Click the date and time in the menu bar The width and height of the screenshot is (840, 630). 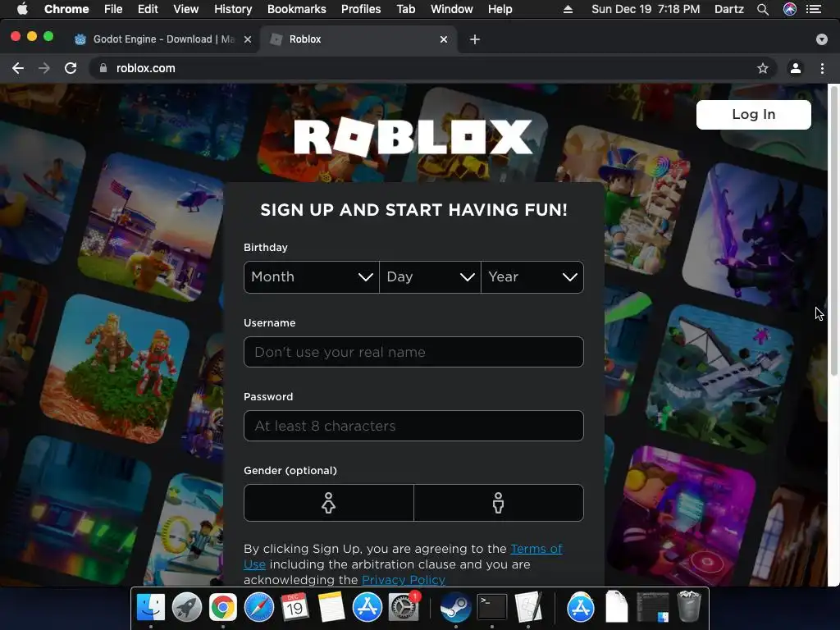pyautogui.click(x=646, y=9)
